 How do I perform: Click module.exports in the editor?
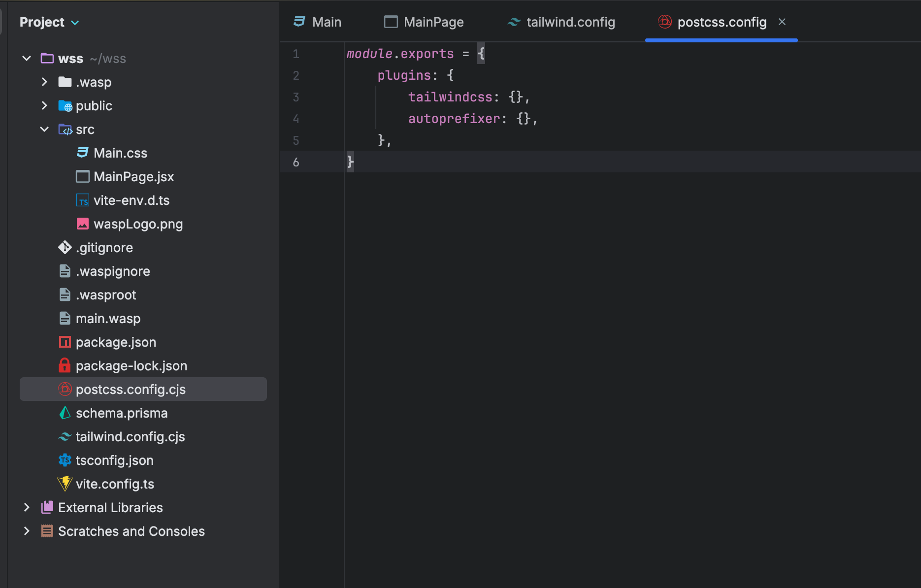(x=400, y=54)
